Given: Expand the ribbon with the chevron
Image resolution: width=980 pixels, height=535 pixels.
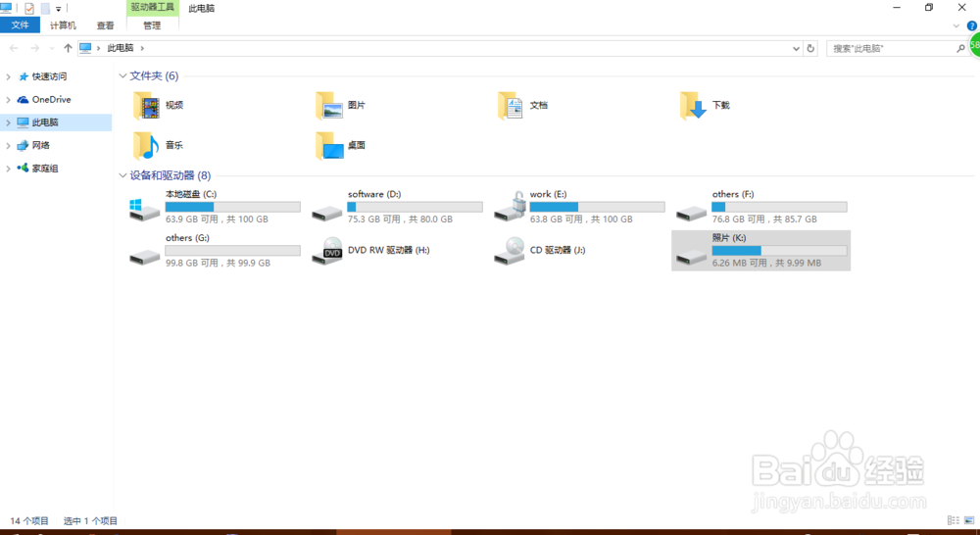Looking at the screenshot, I should click(955, 25).
